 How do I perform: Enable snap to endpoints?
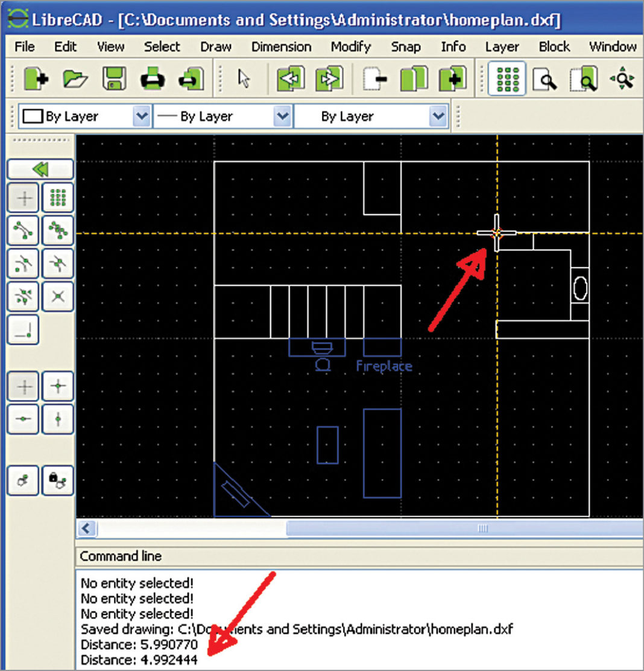(23, 230)
